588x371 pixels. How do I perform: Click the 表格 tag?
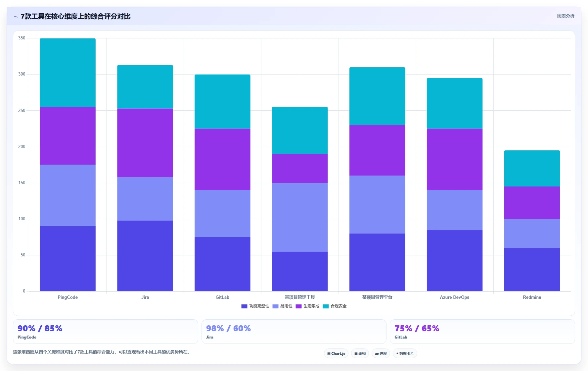tap(360, 353)
